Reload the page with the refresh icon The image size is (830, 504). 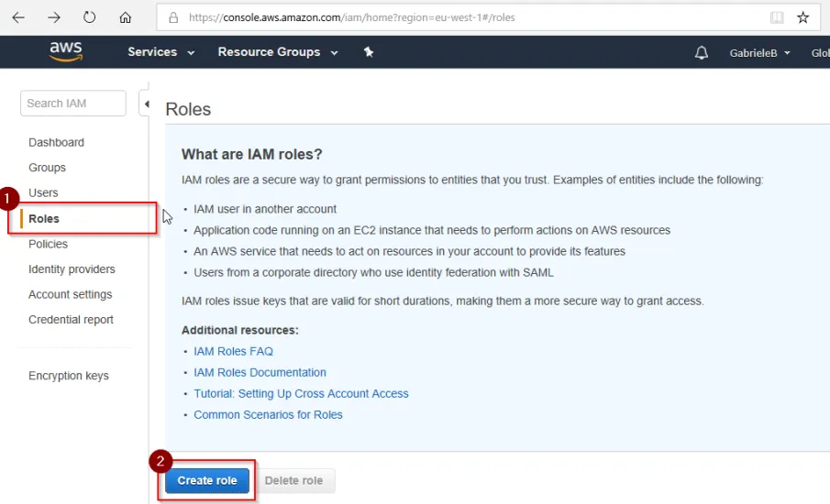coord(90,17)
